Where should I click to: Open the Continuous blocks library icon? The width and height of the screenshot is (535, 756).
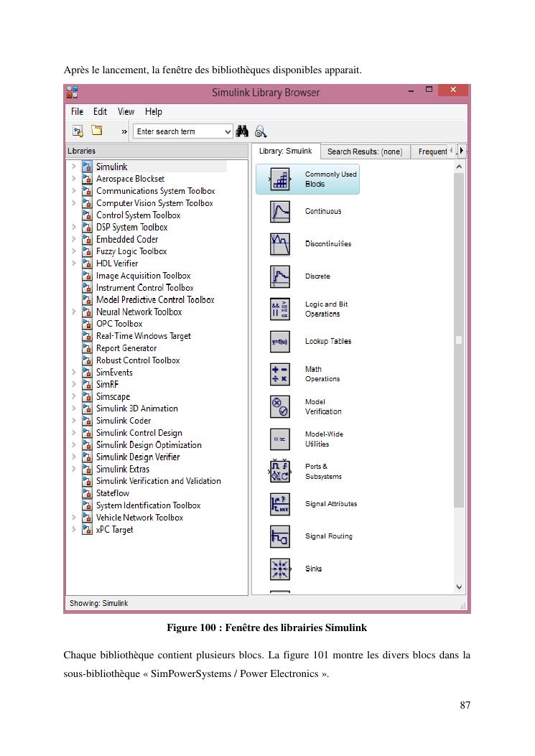(x=280, y=212)
